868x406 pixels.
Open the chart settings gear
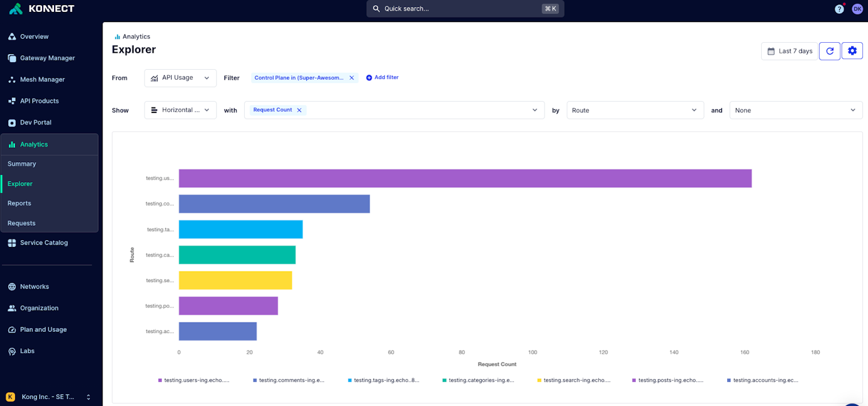[x=852, y=51]
